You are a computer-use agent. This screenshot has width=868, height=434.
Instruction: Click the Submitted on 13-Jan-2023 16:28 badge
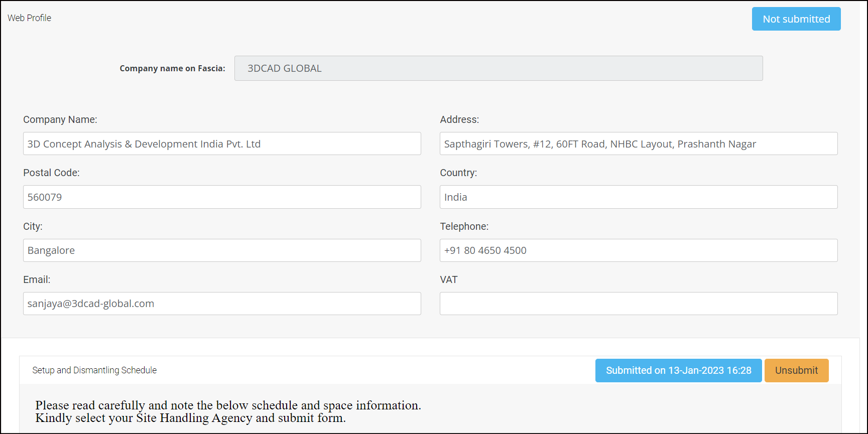pyautogui.click(x=678, y=370)
